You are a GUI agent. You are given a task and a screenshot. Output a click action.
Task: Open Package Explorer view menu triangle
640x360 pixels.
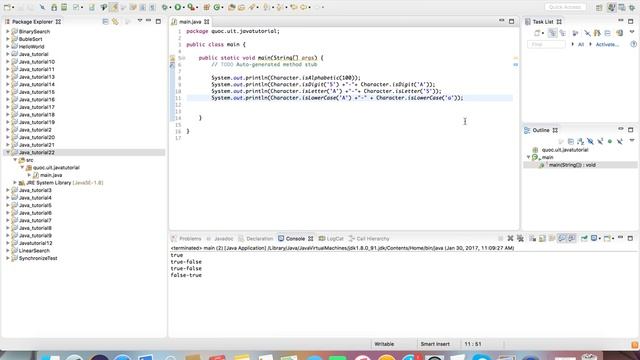pyautogui.click(x=140, y=20)
